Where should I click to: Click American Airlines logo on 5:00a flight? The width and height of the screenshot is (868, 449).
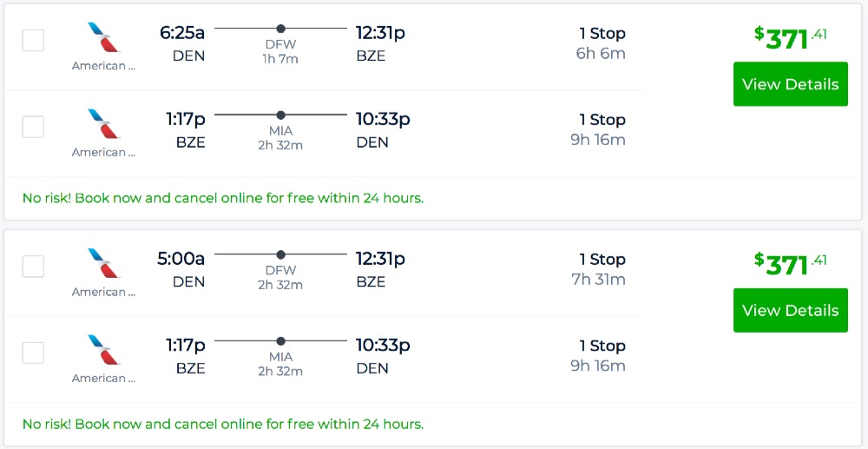[103, 264]
